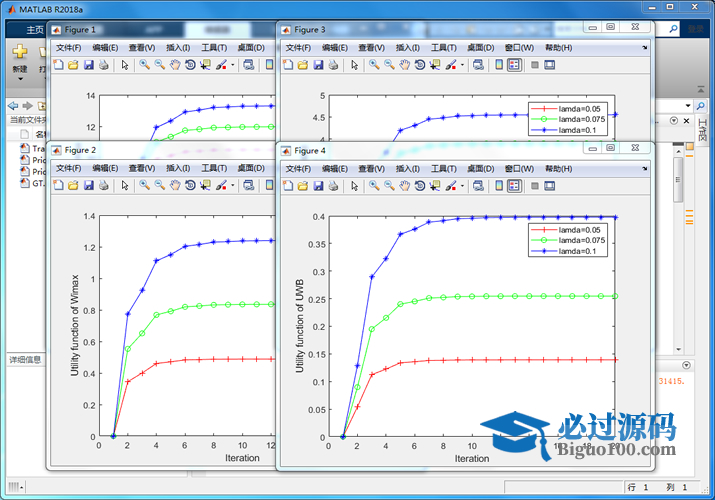Open file icon in Figure 4 toolbar
The width and height of the screenshot is (715, 500).
pos(303,186)
